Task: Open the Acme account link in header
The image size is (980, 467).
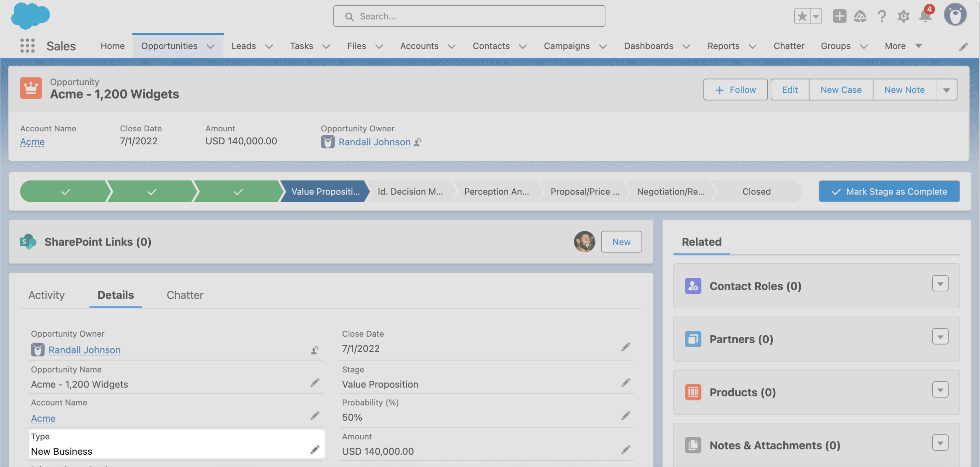Action: tap(32, 142)
